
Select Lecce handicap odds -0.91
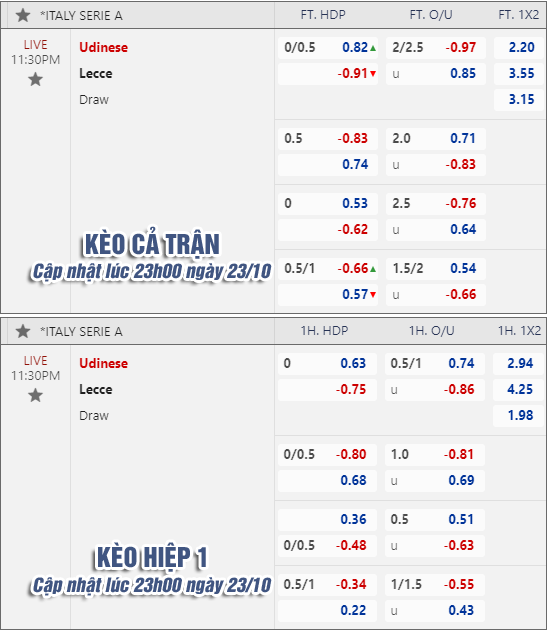click(328, 74)
